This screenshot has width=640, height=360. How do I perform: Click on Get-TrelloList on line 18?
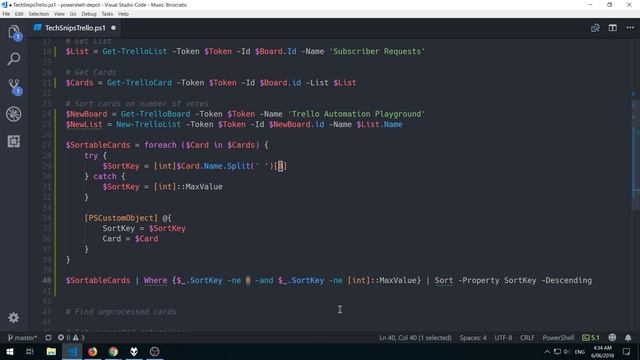(134, 51)
